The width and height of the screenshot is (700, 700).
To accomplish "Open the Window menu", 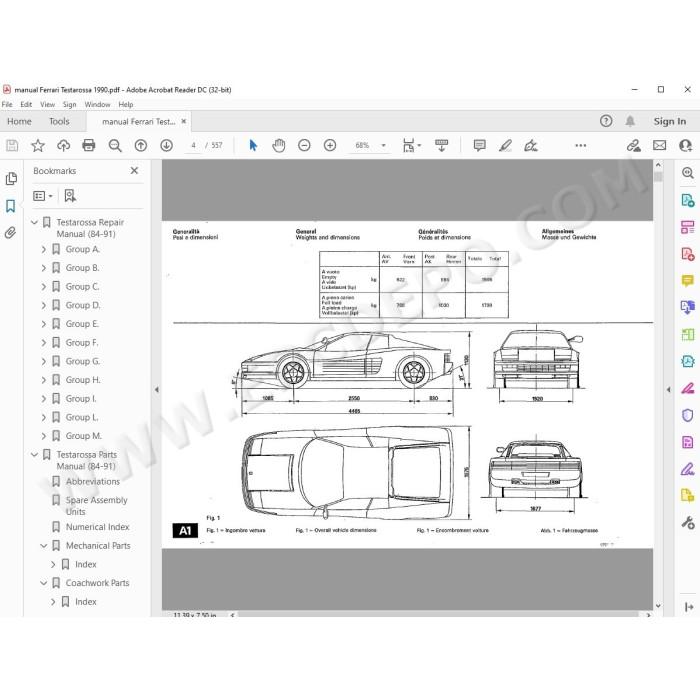I will (97, 104).
